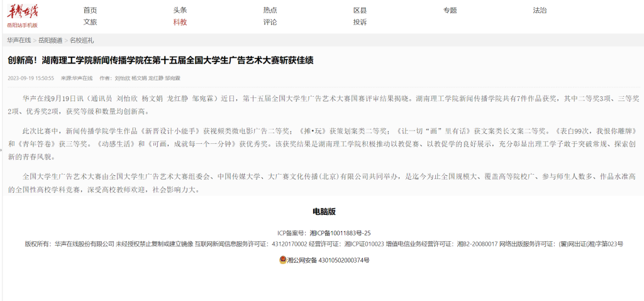Switch to 电脑版 desktop version
The image size is (644, 301).
click(x=324, y=211)
